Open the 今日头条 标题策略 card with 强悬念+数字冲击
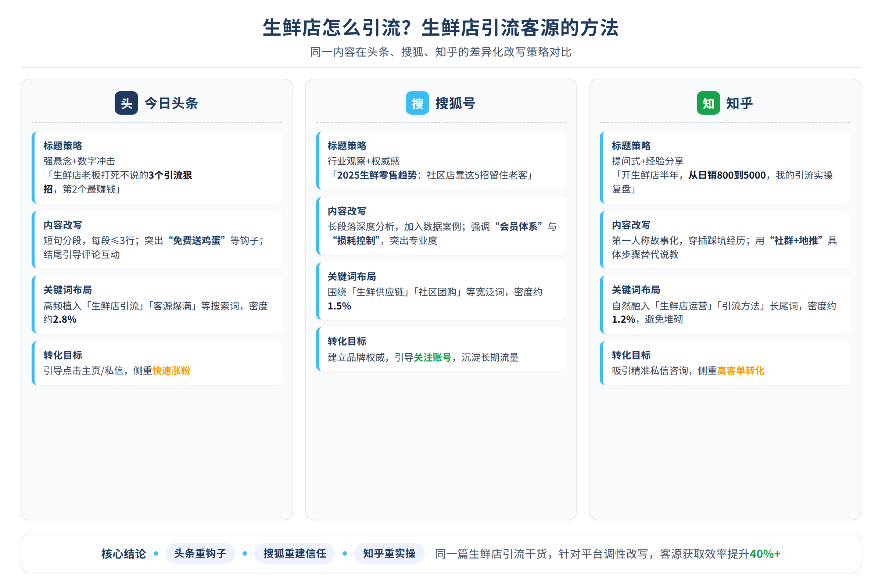882x588 pixels. [x=157, y=167]
